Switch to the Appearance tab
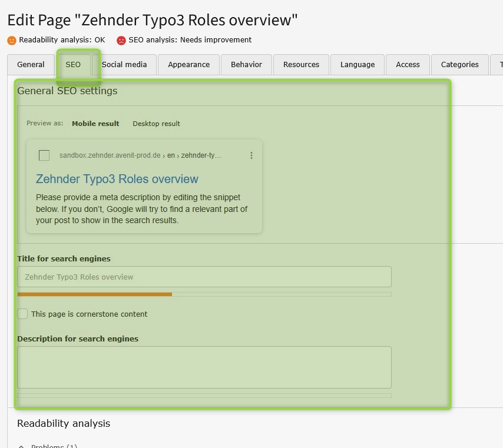Image resolution: width=503 pixels, height=448 pixels. point(188,65)
